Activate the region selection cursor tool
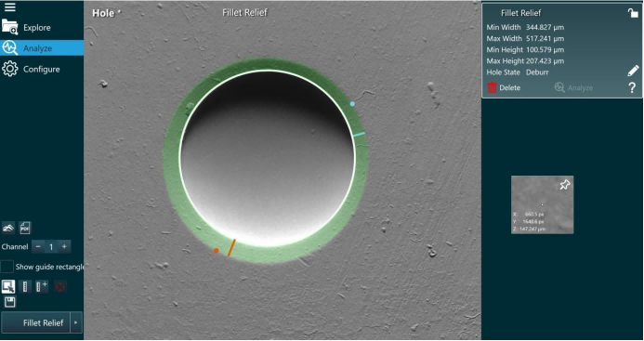This screenshot has height=341, width=644. pyautogui.click(x=8, y=286)
